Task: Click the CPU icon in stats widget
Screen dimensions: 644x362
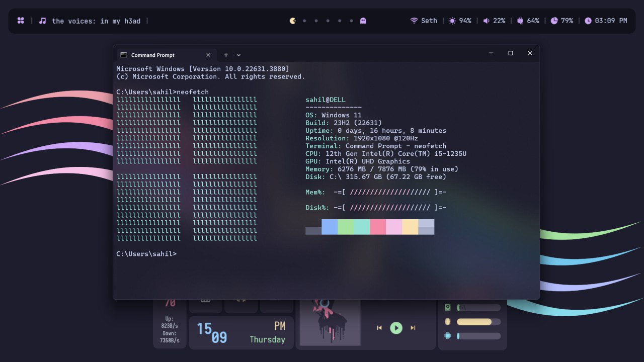Action: (x=448, y=336)
